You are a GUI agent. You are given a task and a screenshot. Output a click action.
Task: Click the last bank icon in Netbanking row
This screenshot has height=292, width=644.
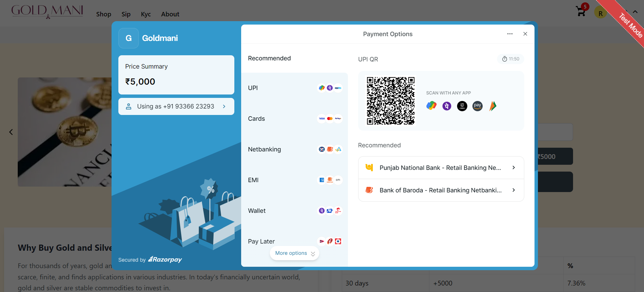[338, 149]
